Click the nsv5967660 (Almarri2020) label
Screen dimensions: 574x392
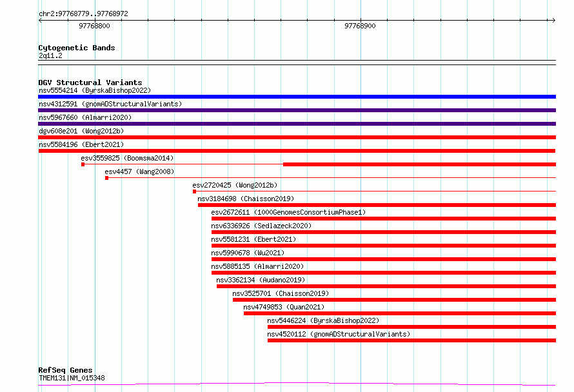coord(85,117)
